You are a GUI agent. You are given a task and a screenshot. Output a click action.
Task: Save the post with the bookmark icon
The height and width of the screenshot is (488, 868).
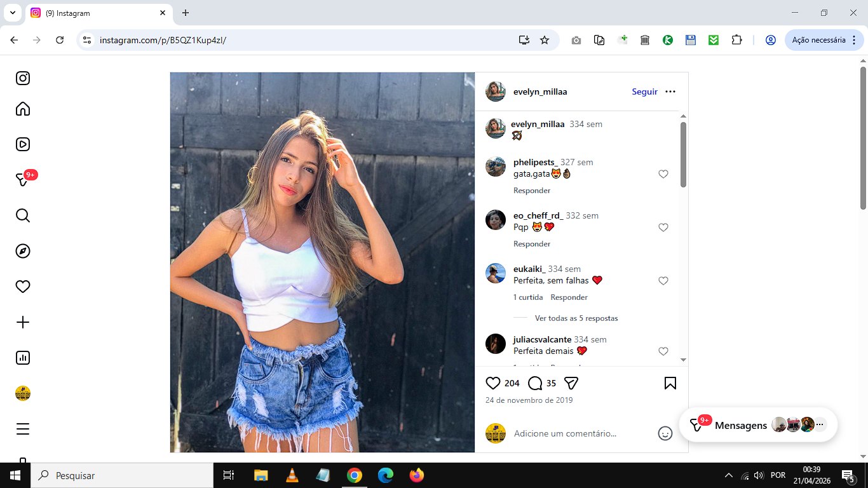670,383
